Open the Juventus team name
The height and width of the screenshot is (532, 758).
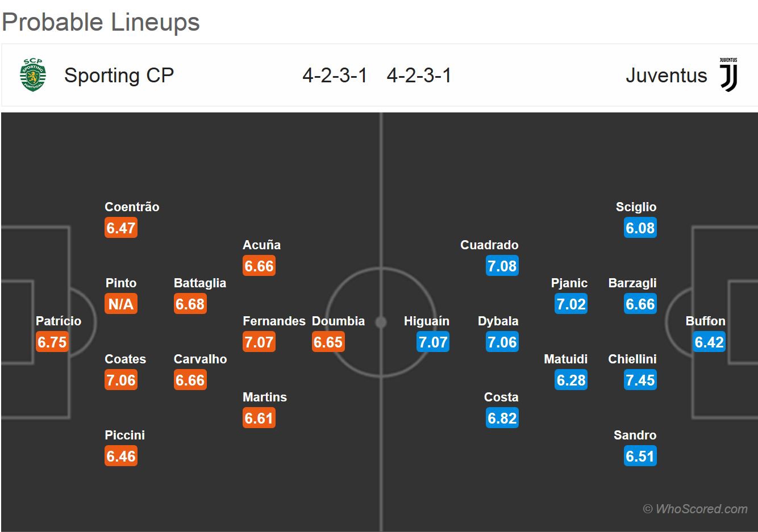[666, 76]
